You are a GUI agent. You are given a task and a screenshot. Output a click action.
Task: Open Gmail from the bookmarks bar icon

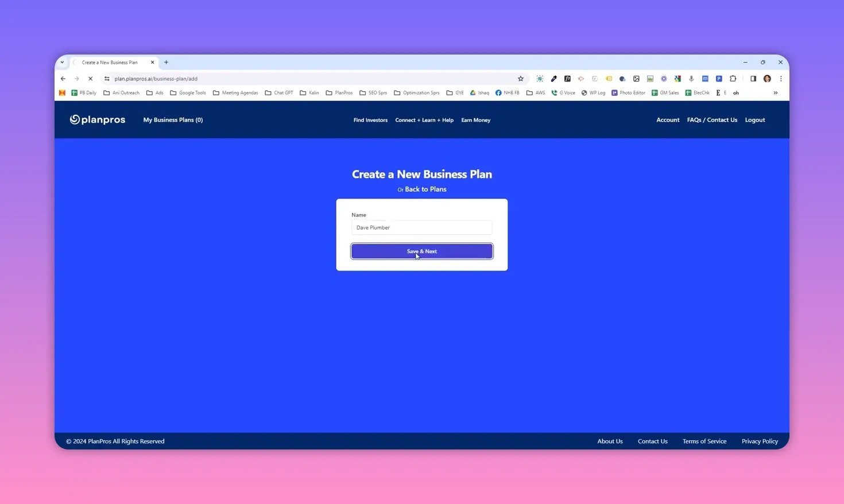pos(62,92)
